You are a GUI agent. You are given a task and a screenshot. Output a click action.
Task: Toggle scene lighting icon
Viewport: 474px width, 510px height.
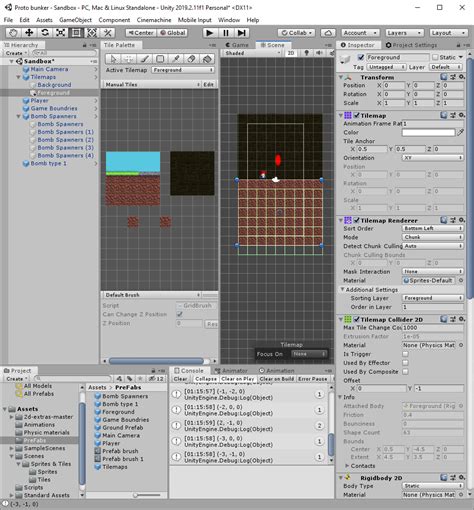[306, 53]
